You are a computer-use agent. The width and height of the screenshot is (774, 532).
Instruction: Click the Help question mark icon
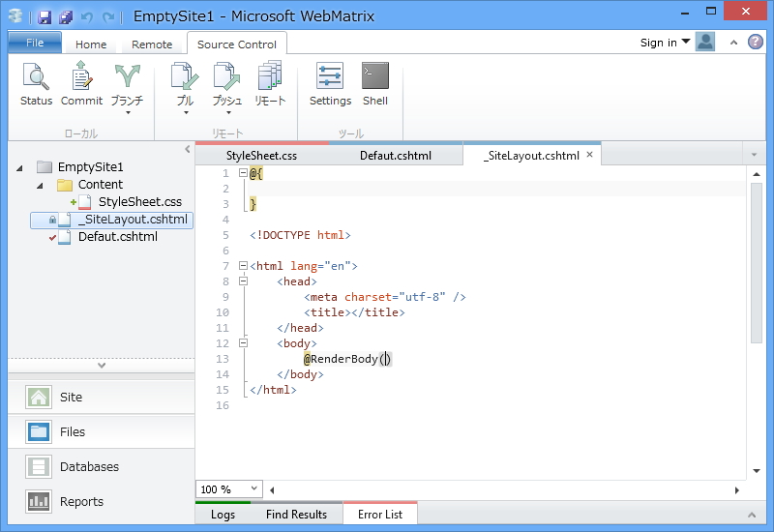(756, 42)
